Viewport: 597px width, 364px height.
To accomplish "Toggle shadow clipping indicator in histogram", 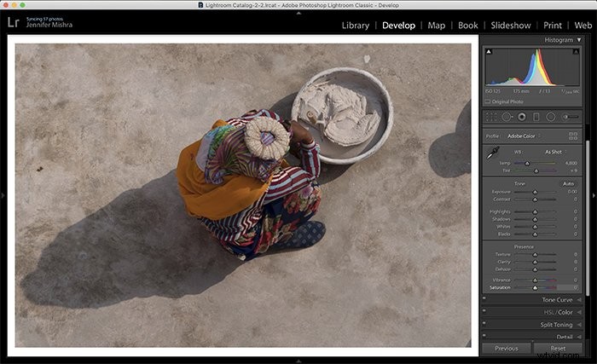I will click(489, 51).
